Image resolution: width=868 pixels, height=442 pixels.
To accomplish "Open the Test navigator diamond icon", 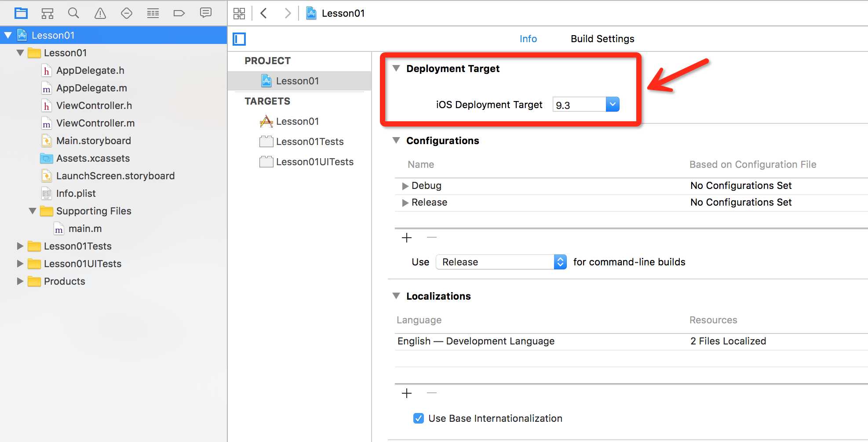I will point(127,13).
